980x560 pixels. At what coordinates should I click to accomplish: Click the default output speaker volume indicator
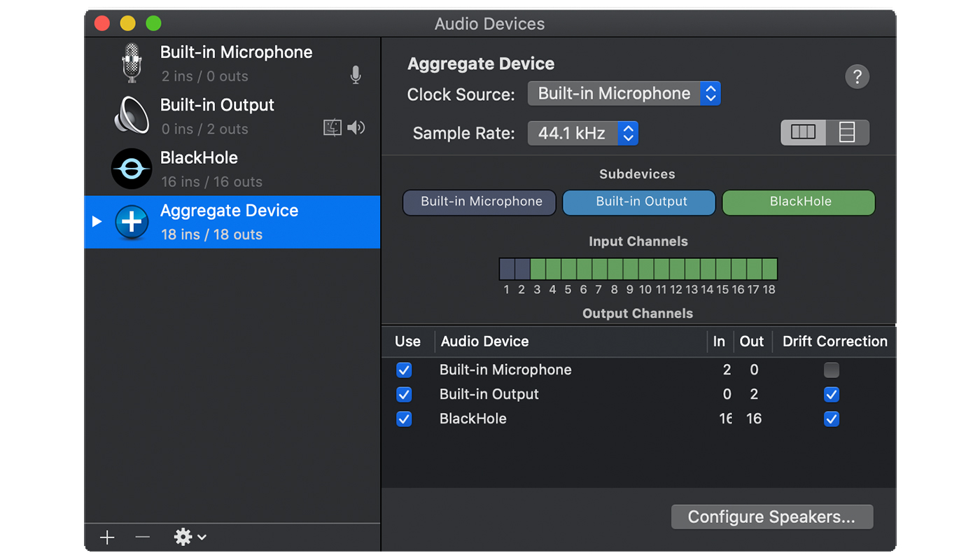click(356, 127)
